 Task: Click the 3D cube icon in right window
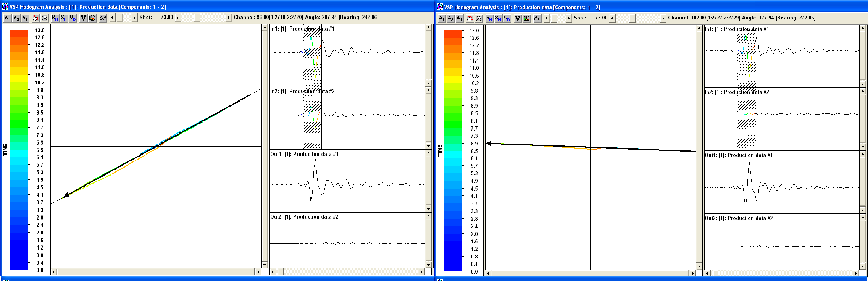point(526,18)
